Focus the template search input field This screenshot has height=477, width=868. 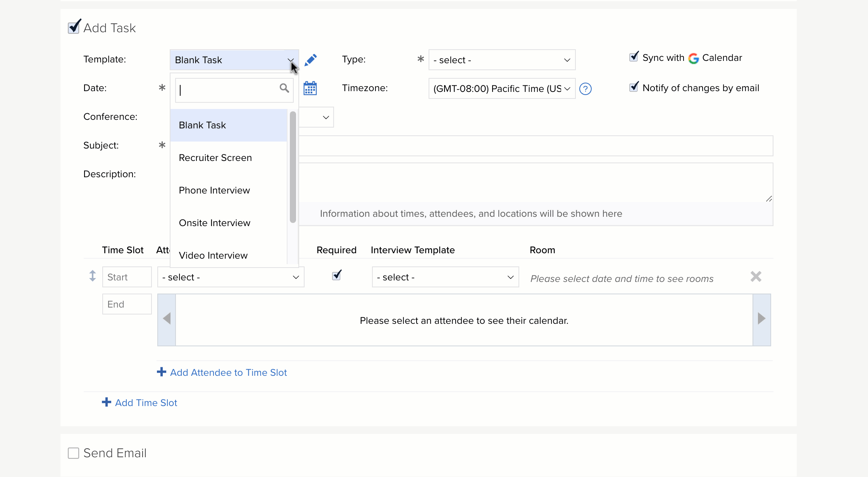[234, 90]
